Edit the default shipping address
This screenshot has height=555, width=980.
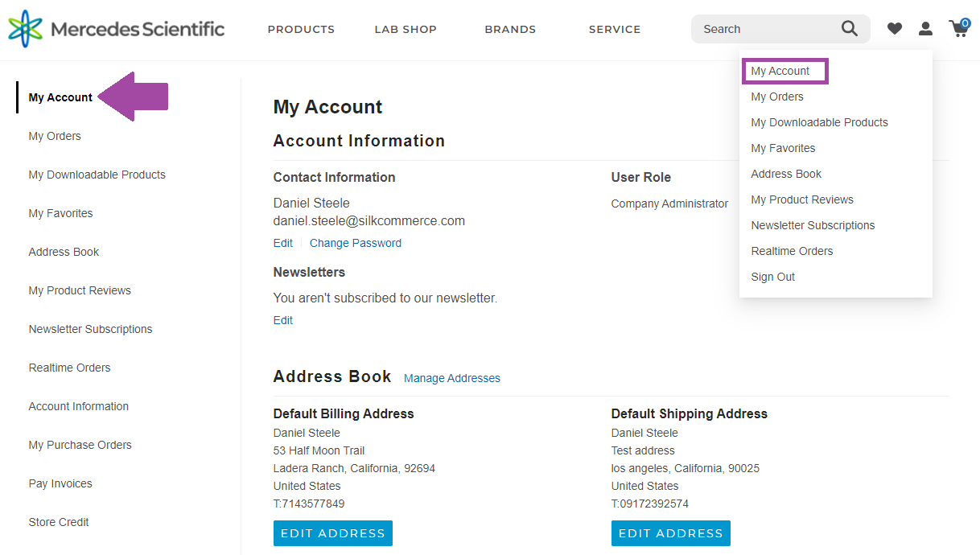point(670,533)
